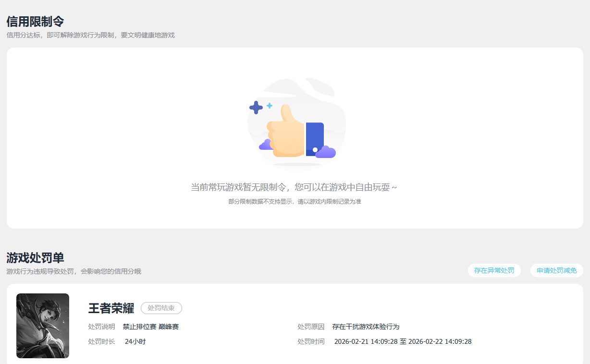The image size is (590, 364).
Task: Click the penalty time range starting 2026-02-21 14:09:28
Action: click(x=403, y=341)
